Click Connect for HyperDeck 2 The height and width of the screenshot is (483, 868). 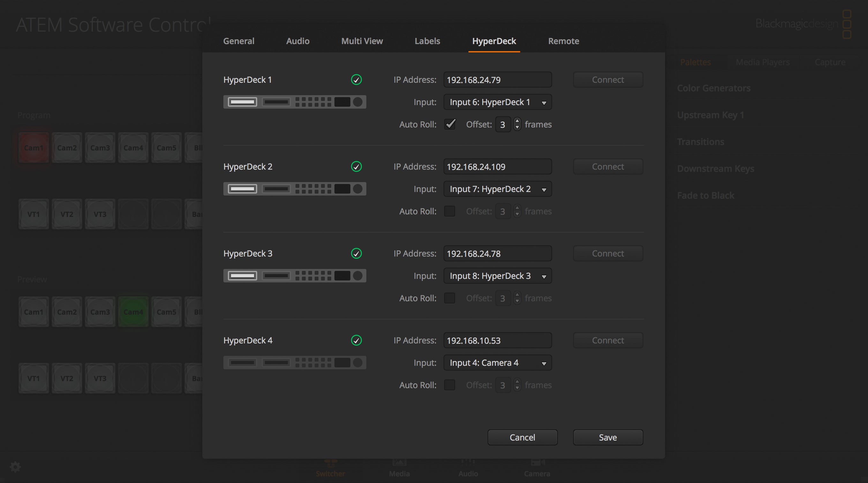pyautogui.click(x=608, y=166)
